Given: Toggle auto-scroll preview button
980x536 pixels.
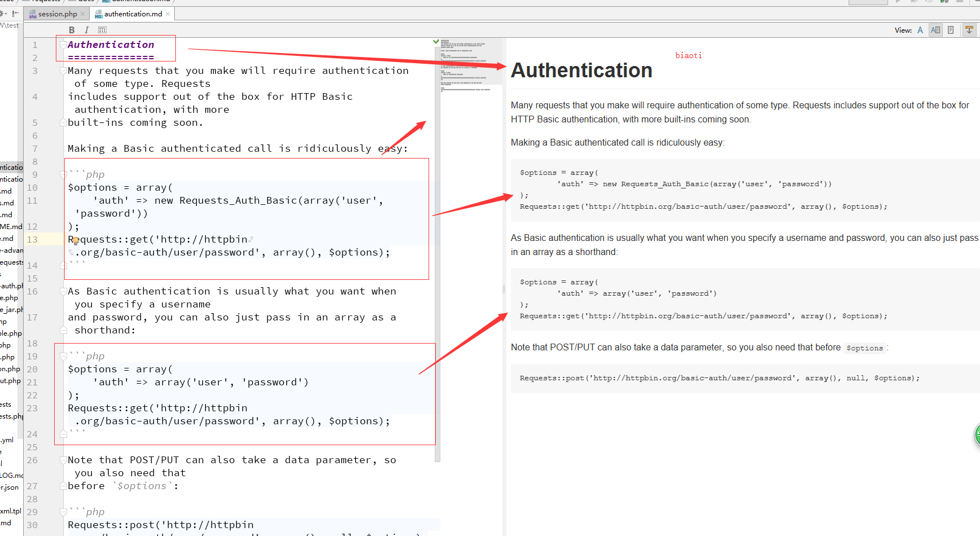Looking at the screenshot, I should pyautogui.click(x=969, y=30).
